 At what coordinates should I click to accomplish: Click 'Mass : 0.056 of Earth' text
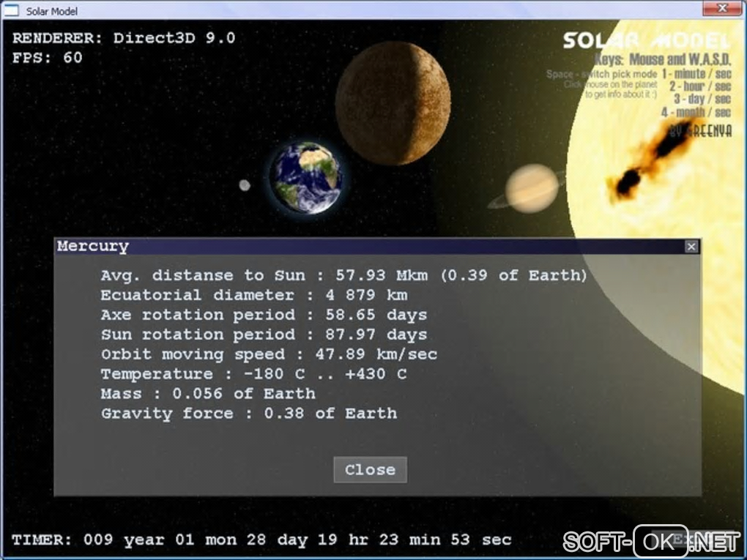pyautogui.click(x=208, y=393)
